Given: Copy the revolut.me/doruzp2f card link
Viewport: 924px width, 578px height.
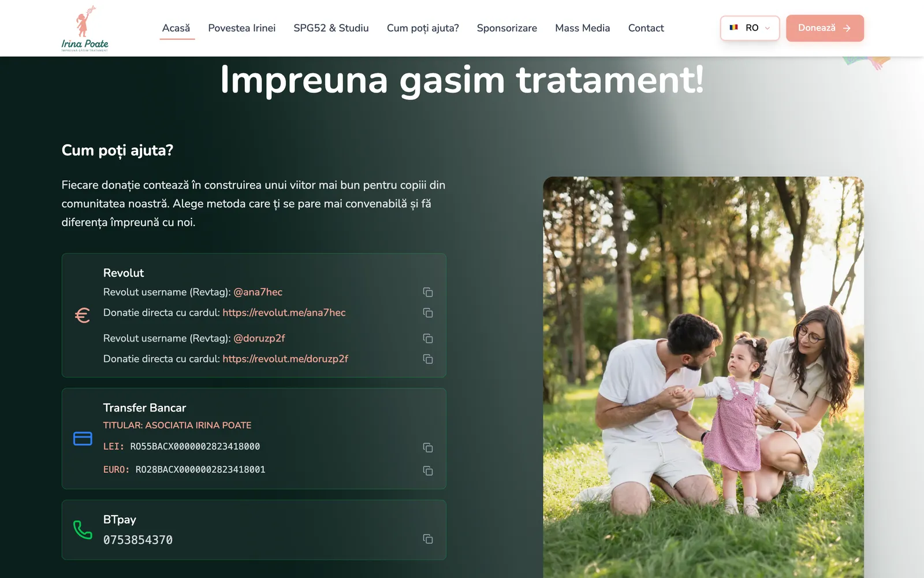Looking at the screenshot, I should (428, 359).
